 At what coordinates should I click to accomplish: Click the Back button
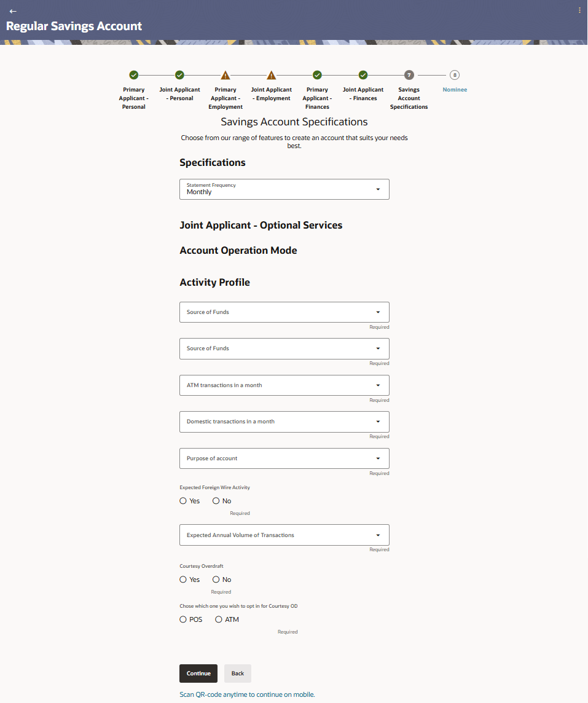coord(238,674)
